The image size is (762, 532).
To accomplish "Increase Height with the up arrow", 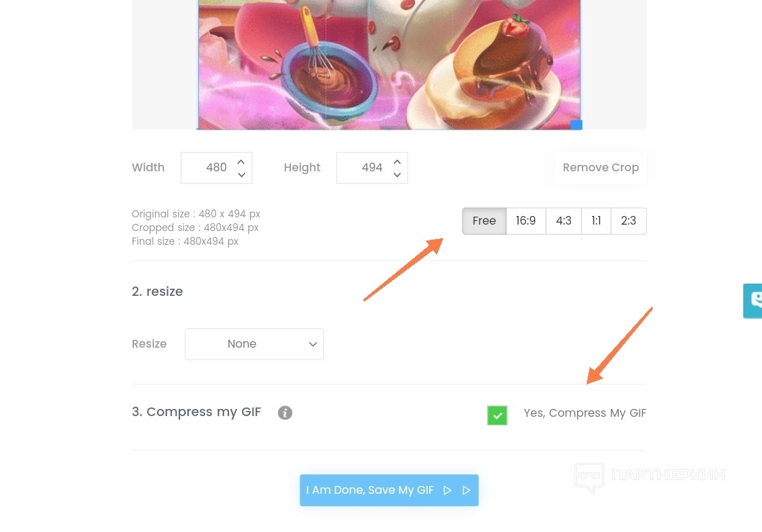I will pyautogui.click(x=397, y=162).
